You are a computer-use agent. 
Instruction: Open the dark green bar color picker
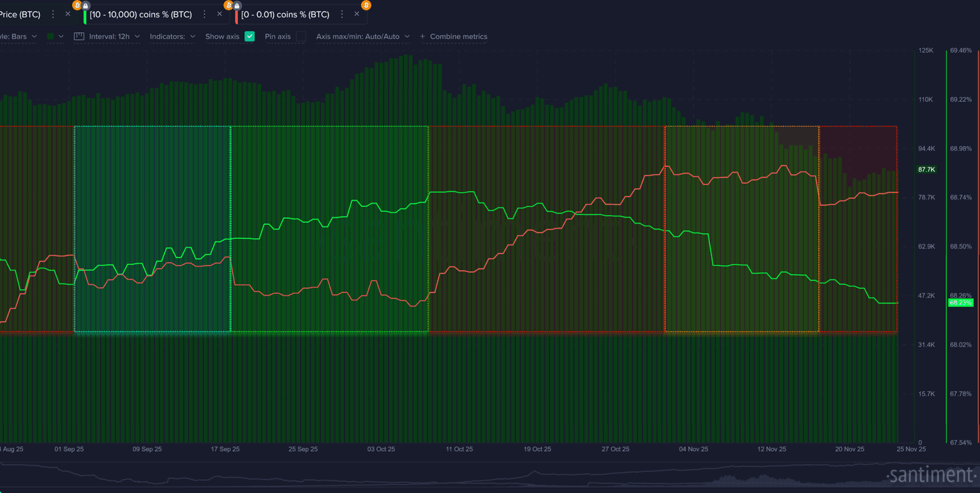point(55,36)
